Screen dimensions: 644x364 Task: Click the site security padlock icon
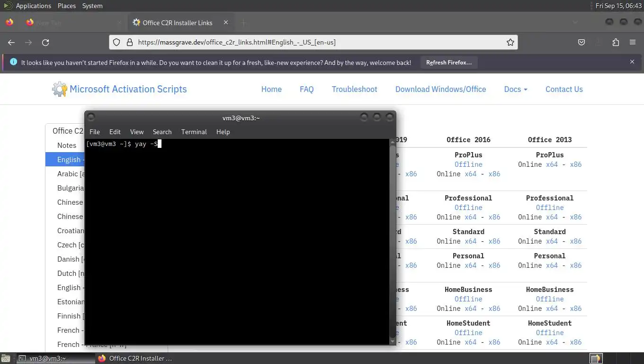point(129,42)
